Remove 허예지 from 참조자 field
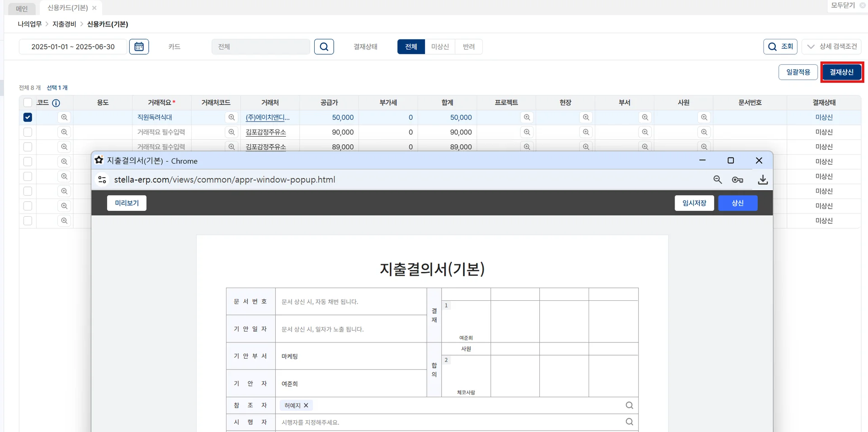The width and height of the screenshot is (868, 432). coord(306,406)
